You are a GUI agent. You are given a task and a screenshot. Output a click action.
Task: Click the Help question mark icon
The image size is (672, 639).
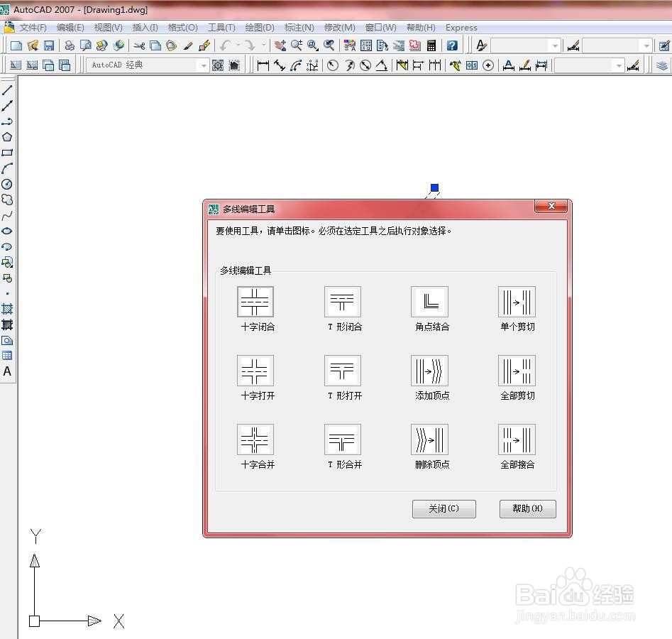coord(452,45)
